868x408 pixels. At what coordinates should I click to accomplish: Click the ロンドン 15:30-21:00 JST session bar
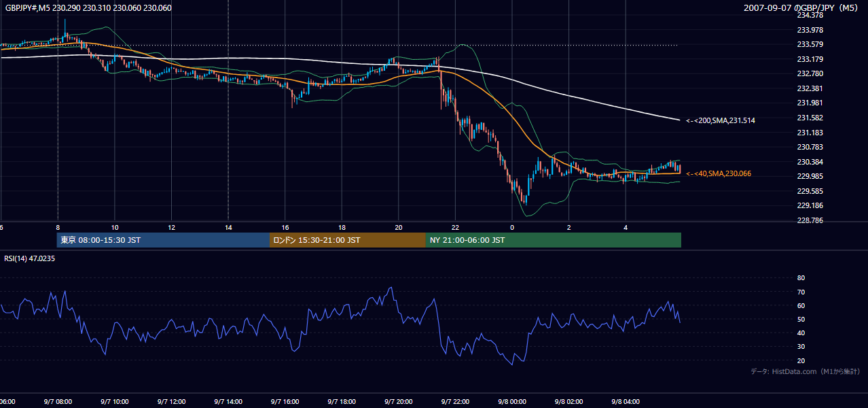348,240
